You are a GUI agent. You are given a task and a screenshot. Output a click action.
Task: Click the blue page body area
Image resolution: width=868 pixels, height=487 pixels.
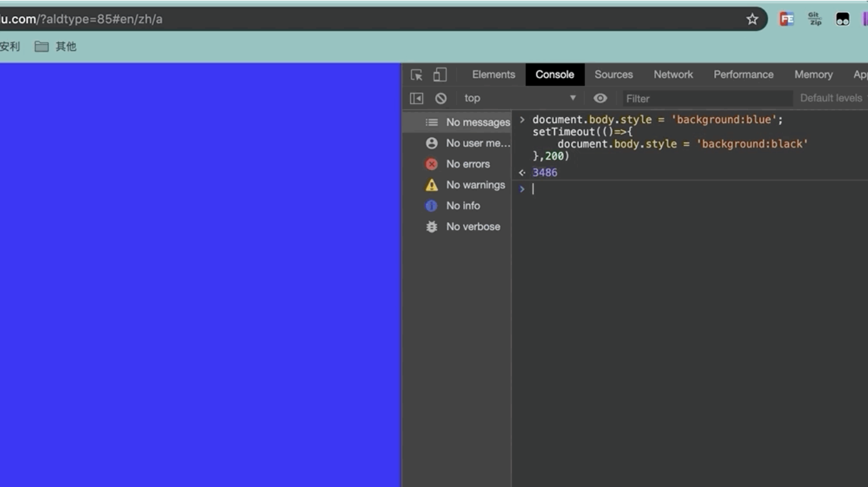(x=200, y=275)
